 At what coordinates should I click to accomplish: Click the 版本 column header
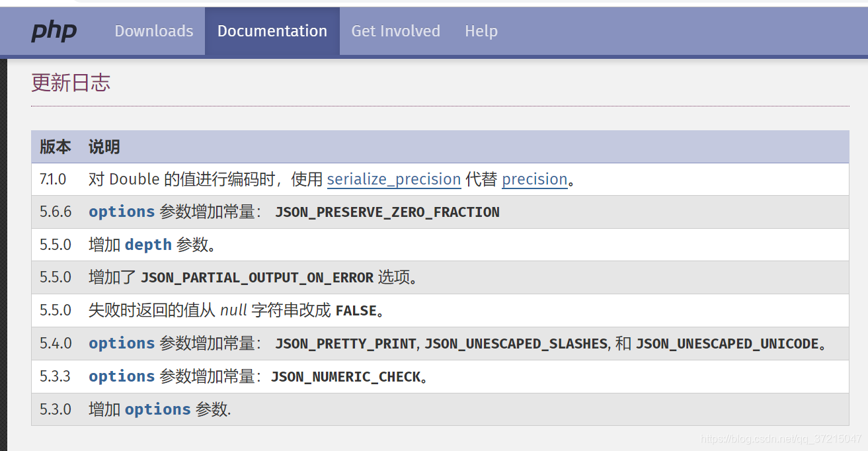[56, 147]
